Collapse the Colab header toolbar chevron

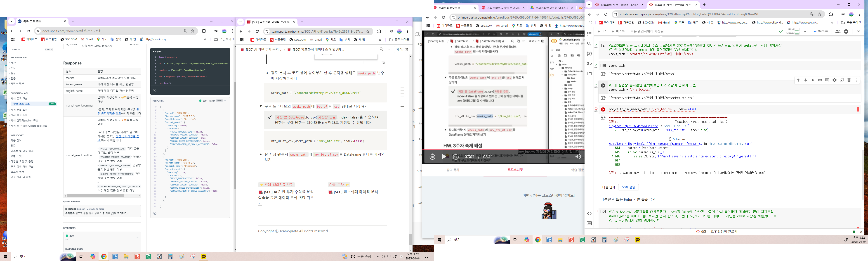[858, 31]
